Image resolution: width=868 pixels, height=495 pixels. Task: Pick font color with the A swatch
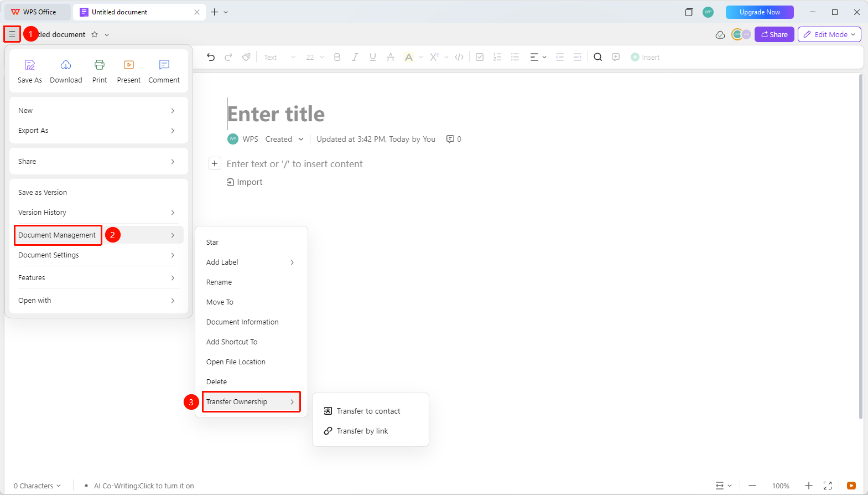click(409, 57)
